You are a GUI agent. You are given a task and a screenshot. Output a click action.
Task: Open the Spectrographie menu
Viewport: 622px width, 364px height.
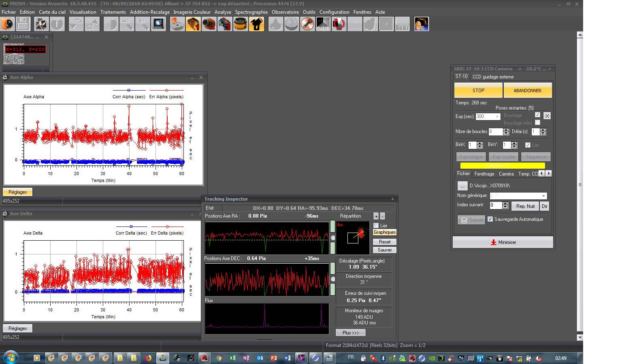click(x=251, y=12)
